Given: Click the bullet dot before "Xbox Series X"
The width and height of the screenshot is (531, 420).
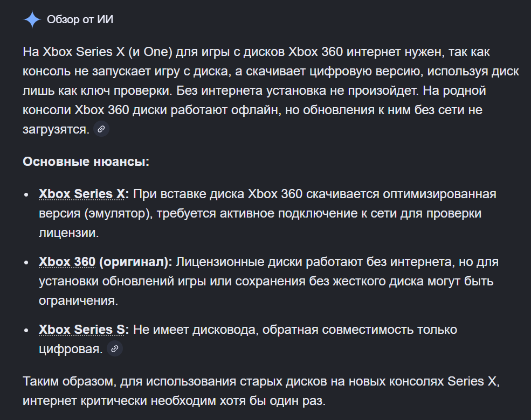Looking at the screenshot, I should (x=26, y=194).
